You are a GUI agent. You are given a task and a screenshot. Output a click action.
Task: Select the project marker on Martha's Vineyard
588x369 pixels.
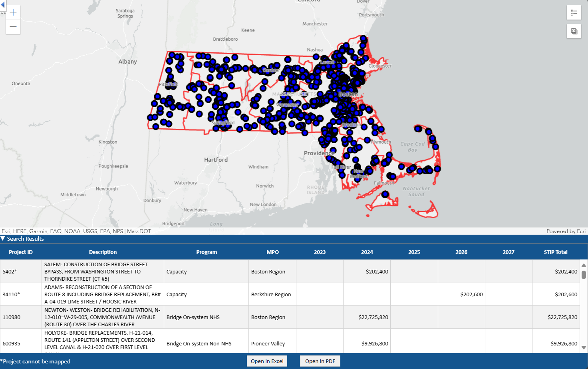coord(385,194)
